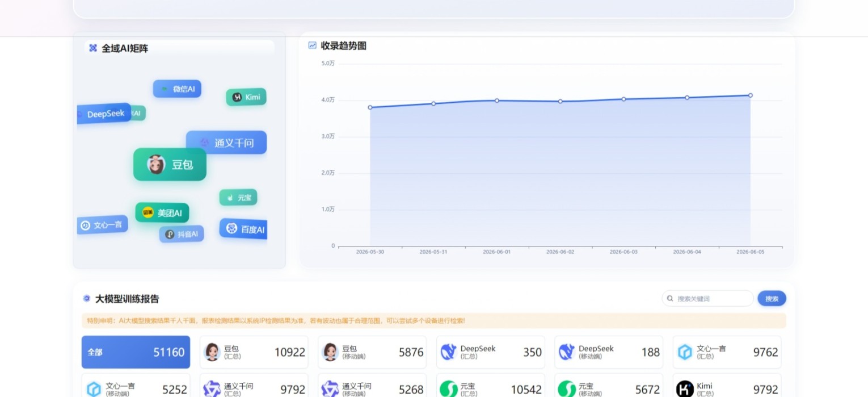Click the 豆包 matrix chip label
Image resolution: width=868 pixels, height=397 pixels.
click(183, 165)
